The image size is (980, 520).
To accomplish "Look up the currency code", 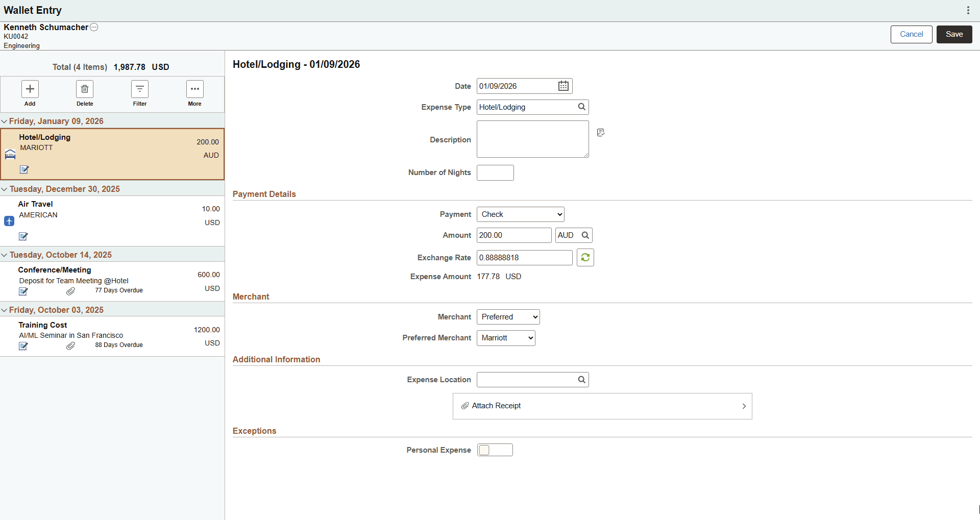I will click(585, 235).
